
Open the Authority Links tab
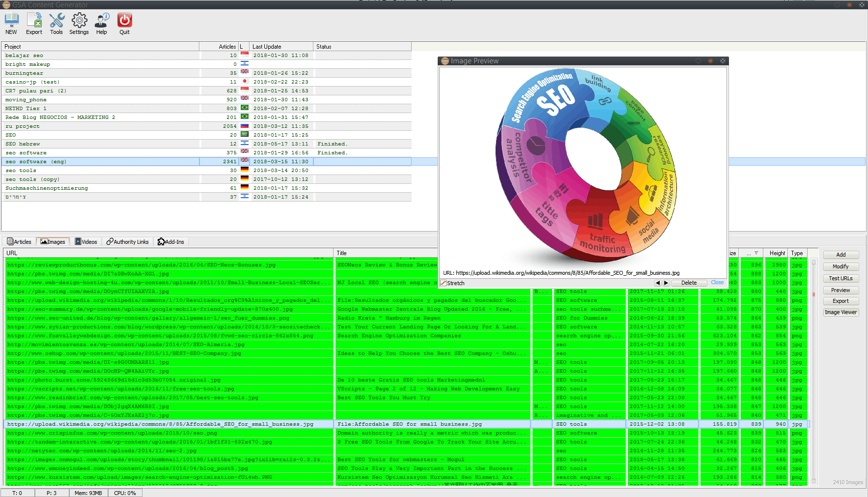(x=128, y=241)
